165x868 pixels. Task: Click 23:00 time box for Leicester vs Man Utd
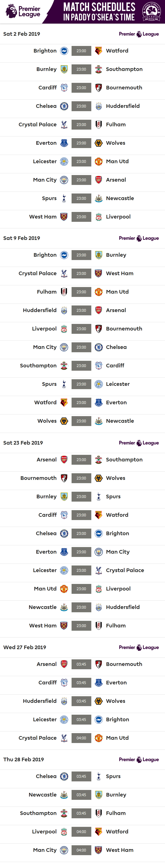(81, 161)
